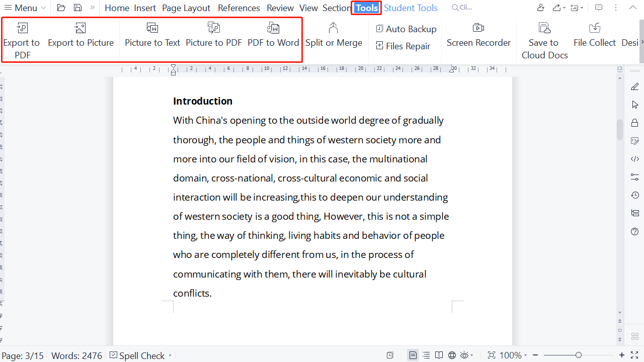The image size is (644, 362).
Task: Enable Auto Backup
Action: pos(406,29)
